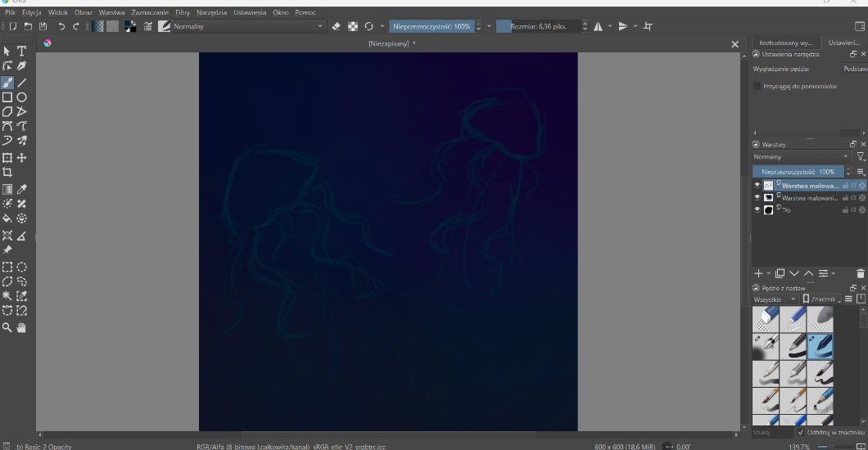Click the Szukaj brush search field

click(x=772, y=432)
